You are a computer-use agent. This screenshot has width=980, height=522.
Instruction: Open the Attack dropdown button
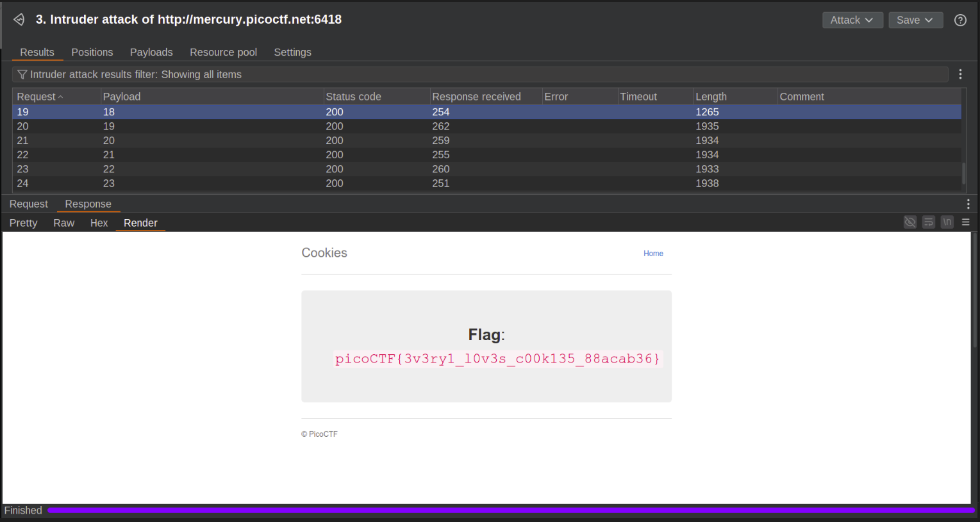tap(852, 20)
